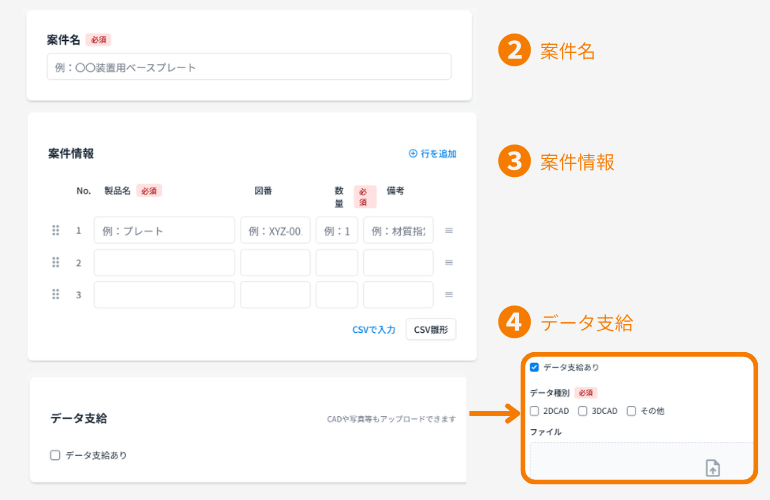
Task: Check the 2DCAD checkbox
Action: [534, 411]
